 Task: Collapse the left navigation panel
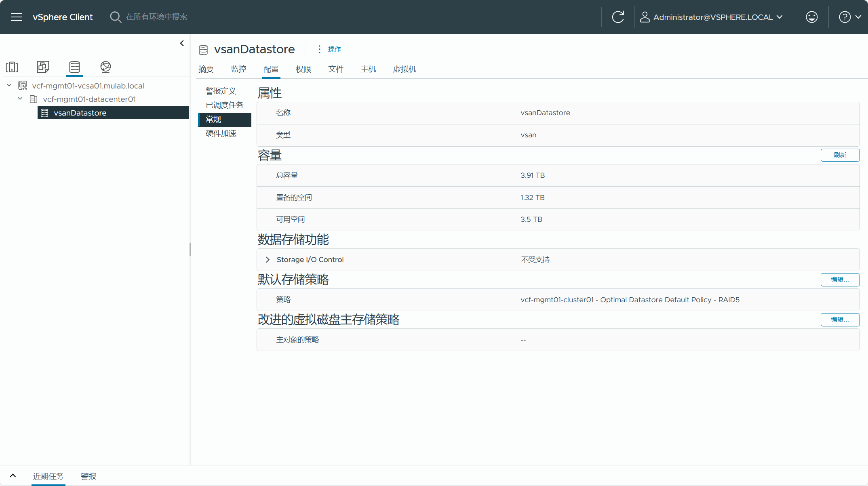[182, 43]
